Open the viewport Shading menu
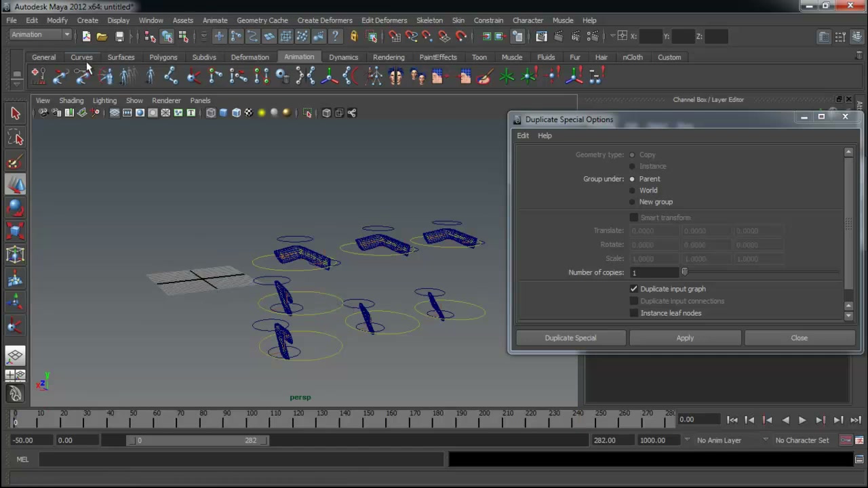 pos(71,100)
